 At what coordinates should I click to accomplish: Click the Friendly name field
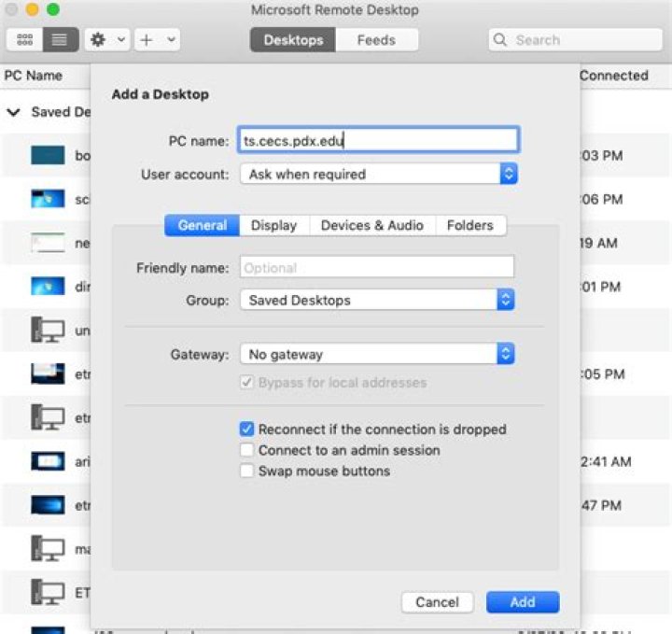377,267
